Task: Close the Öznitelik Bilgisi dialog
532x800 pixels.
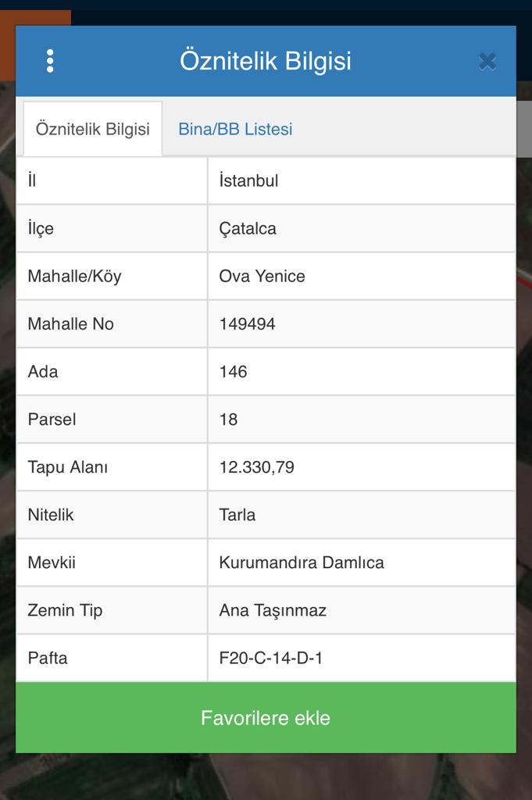Action: tap(487, 61)
